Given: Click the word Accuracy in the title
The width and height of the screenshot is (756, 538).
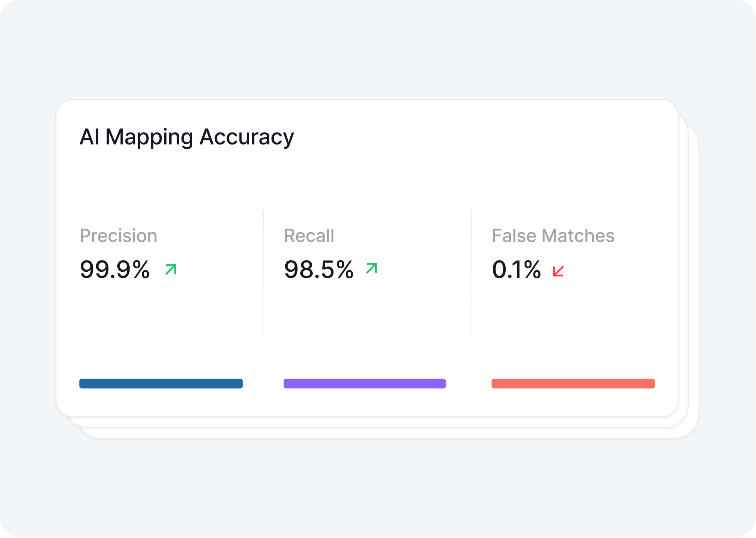Looking at the screenshot, I should point(246,137).
